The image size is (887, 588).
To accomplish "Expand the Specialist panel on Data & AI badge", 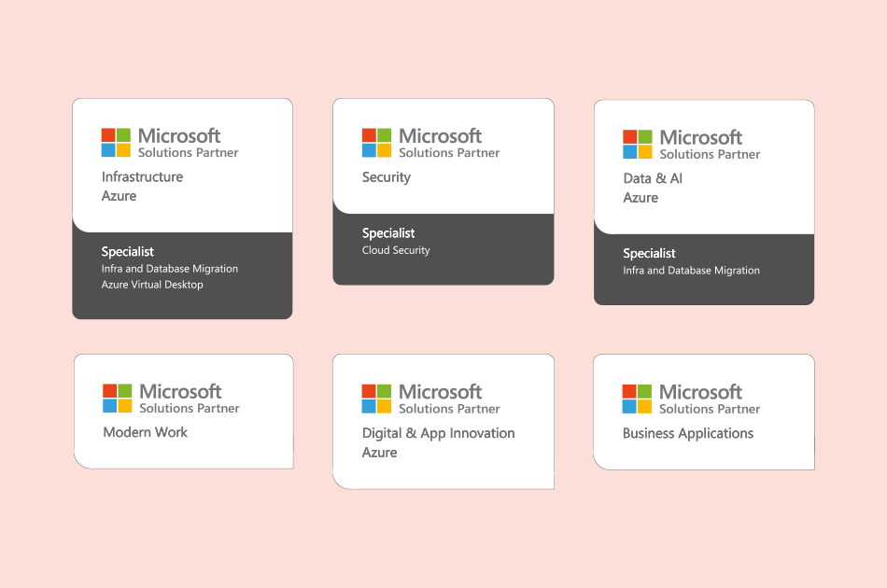I will click(649, 253).
